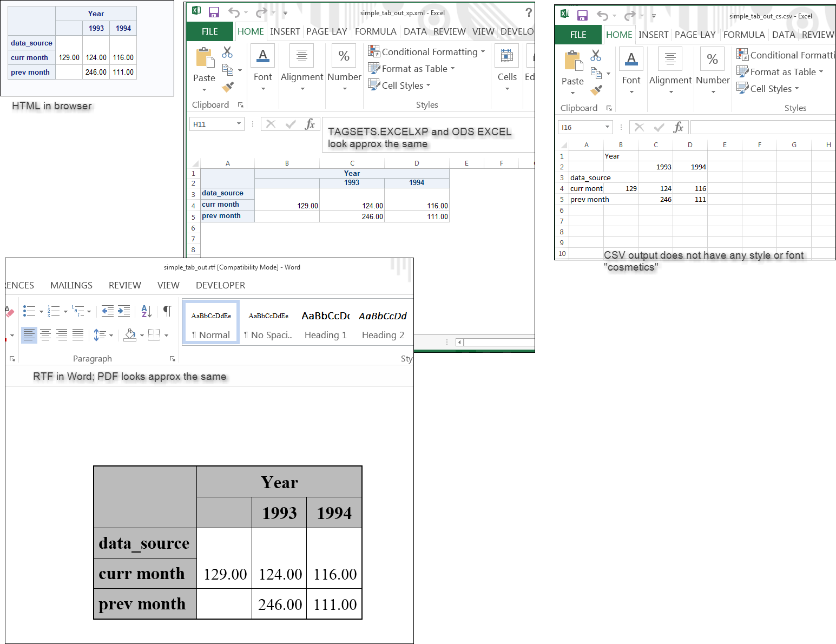Viewport: 836px width, 644px height.
Task: Select the Format Painter brush in CSV Excel
Action: [596, 90]
